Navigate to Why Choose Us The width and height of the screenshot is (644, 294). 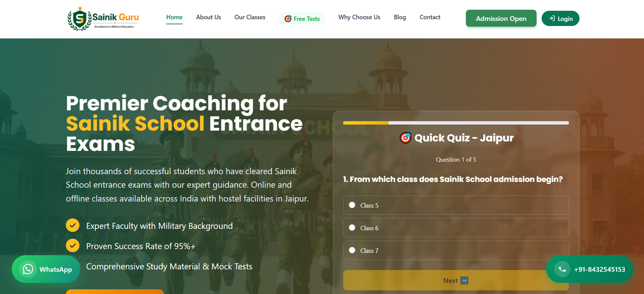click(359, 17)
